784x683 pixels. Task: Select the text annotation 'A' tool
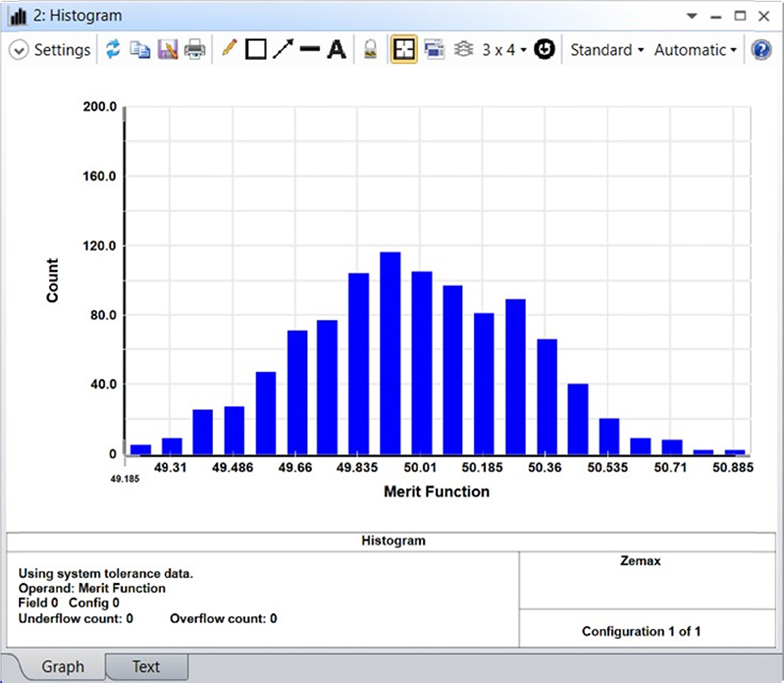click(337, 49)
